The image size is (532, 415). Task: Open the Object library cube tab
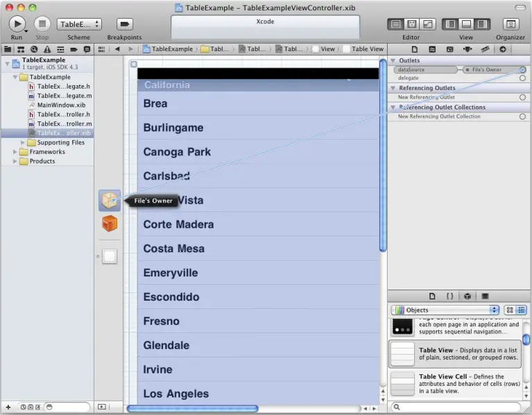pyautogui.click(x=467, y=296)
